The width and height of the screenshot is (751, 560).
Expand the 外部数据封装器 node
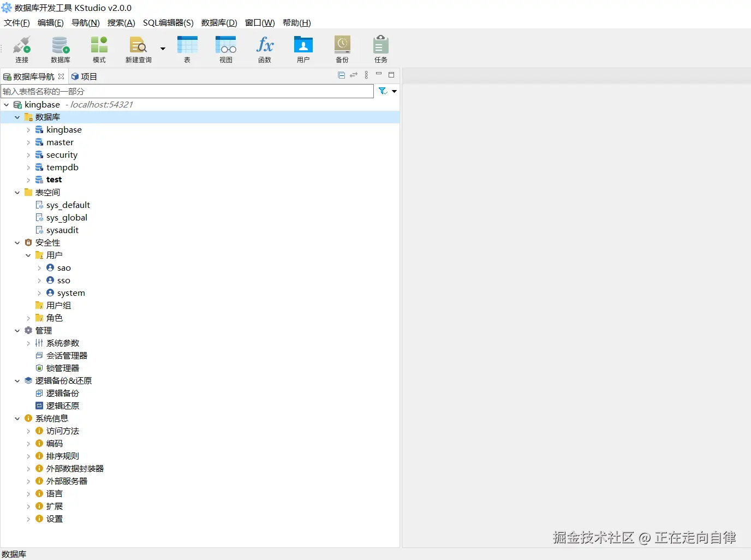[28, 469]
